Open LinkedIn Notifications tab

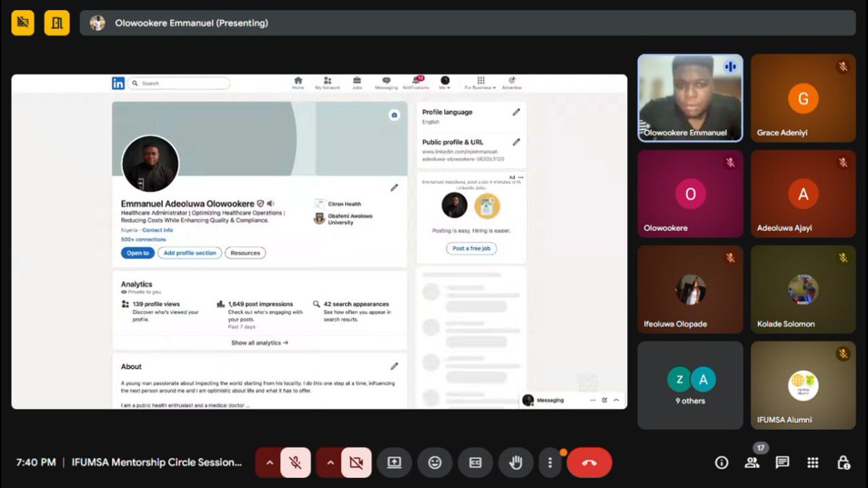[x=416, y=83]
